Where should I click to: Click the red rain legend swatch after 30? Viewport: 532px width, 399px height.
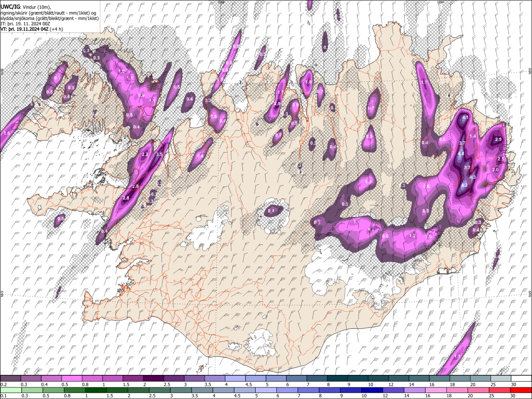coord(521,390)
